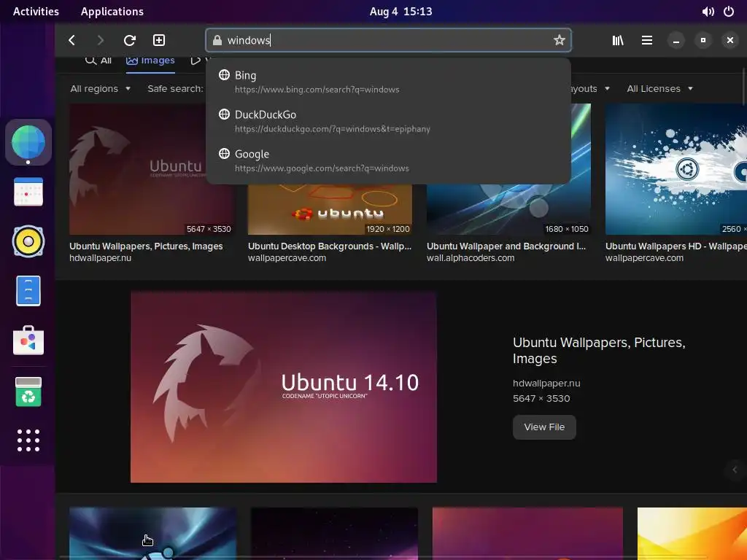Switch to the Images tab

point(150,61)
